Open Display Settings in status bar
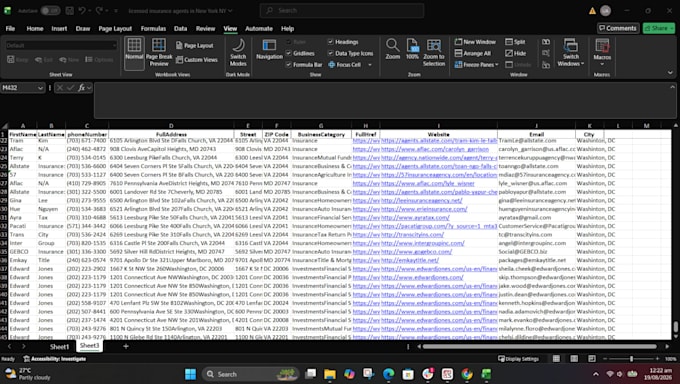Image resolution: width=680 pixels, height=384 pixels. (x=518, y=359)
